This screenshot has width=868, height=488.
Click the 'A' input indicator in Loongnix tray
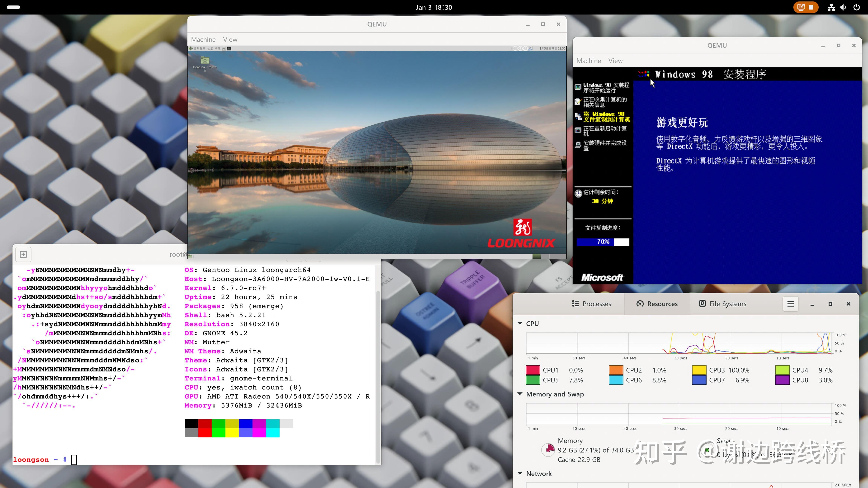(525, 49)
